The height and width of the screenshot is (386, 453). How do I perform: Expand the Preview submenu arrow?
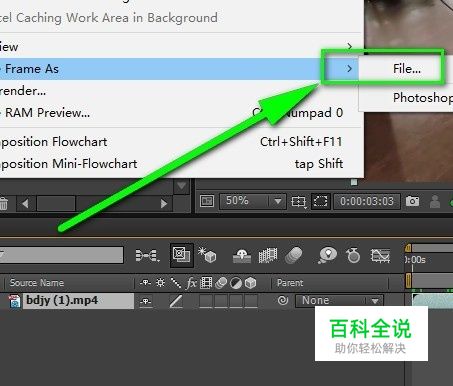tap(349, 46)
